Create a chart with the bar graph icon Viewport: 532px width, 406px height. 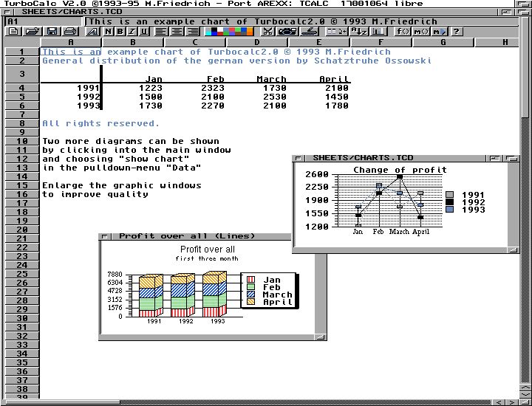point(378,32)
